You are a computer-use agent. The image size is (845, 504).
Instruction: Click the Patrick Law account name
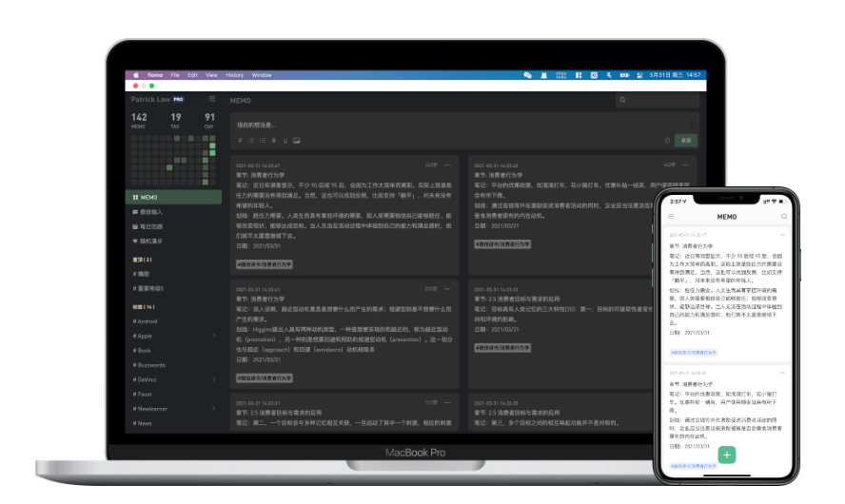click(150, 100)
